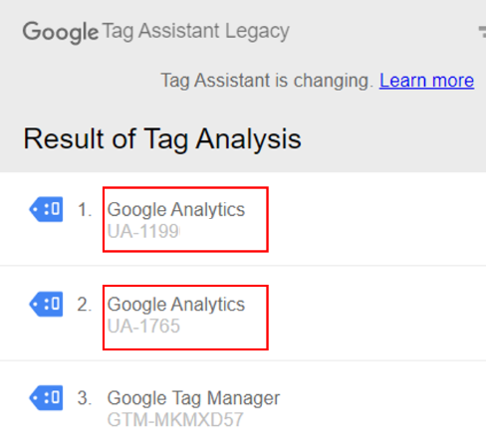Click the filter icon in the header corner
The width and height of the screenshot is (486, 448).
pos(482,32)
